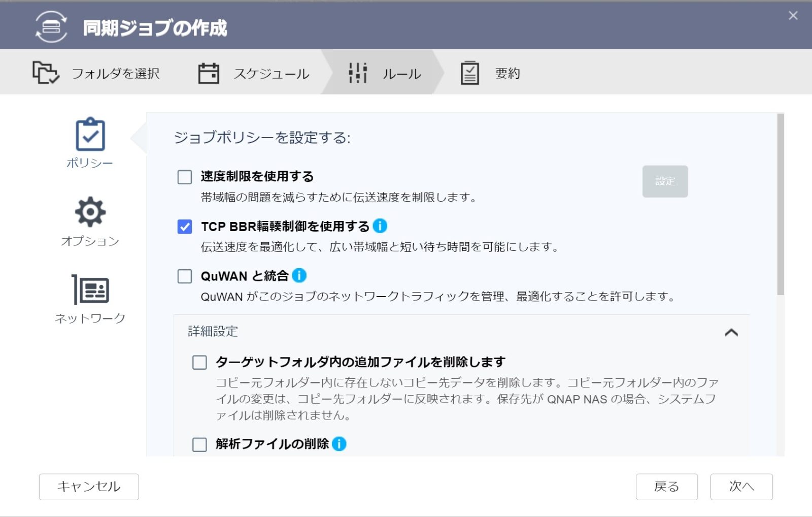Click the vertical scrollbar in policy panel
Viewport: 812px width, 517px height.
pos(781,204)
